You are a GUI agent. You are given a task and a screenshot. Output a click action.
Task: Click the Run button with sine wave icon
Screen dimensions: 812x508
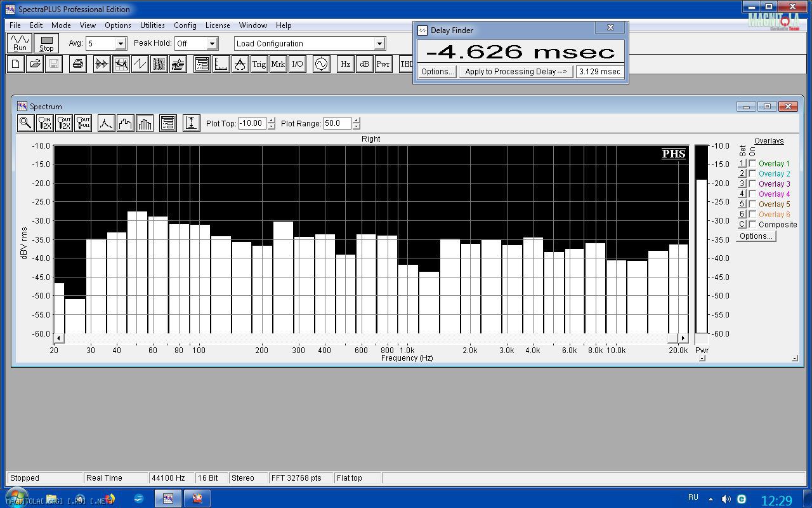(20, 43)
